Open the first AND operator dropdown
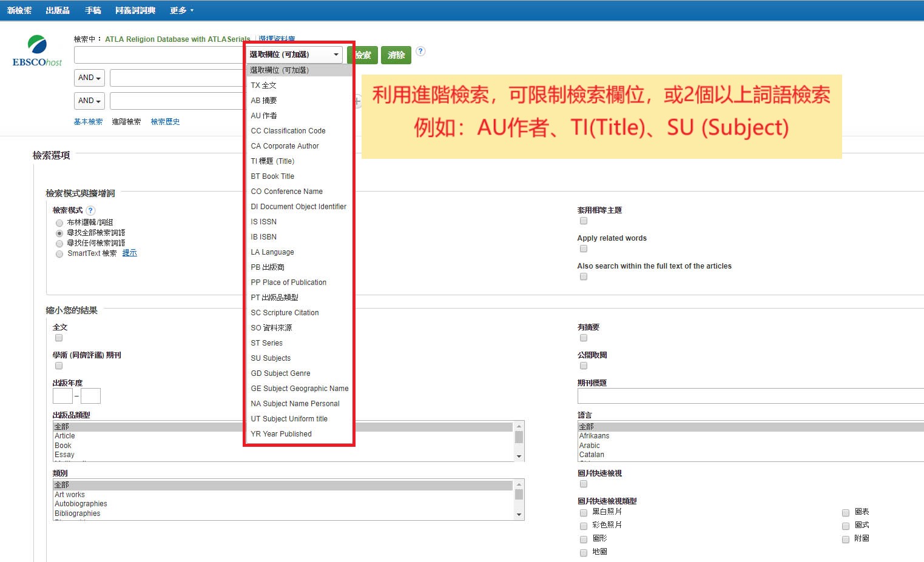Screen dimensions: 924x562 click(90, 78)
